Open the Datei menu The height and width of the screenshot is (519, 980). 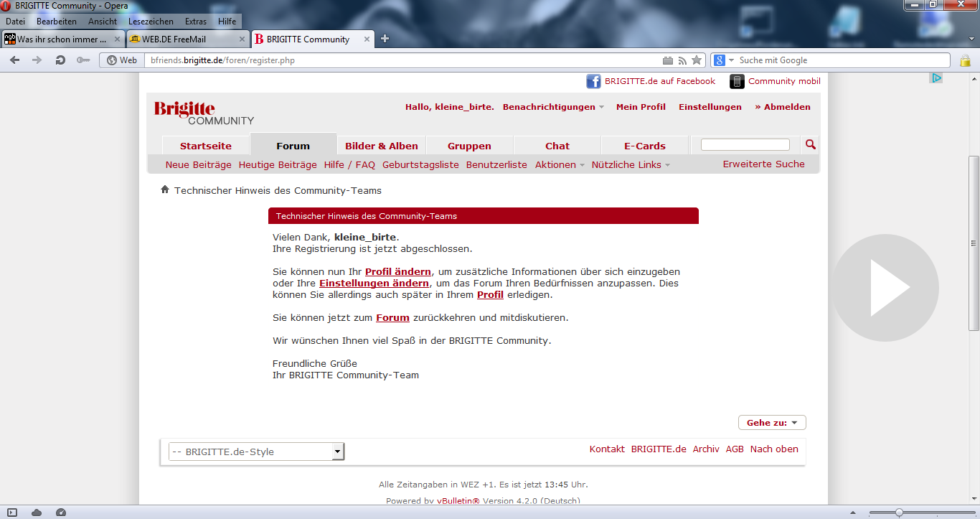(15, 22)
